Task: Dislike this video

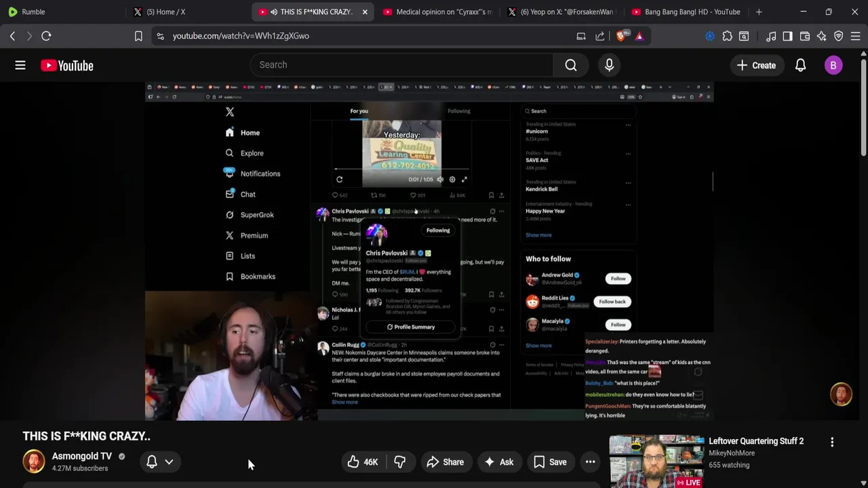Action: (x=400, y=462)
